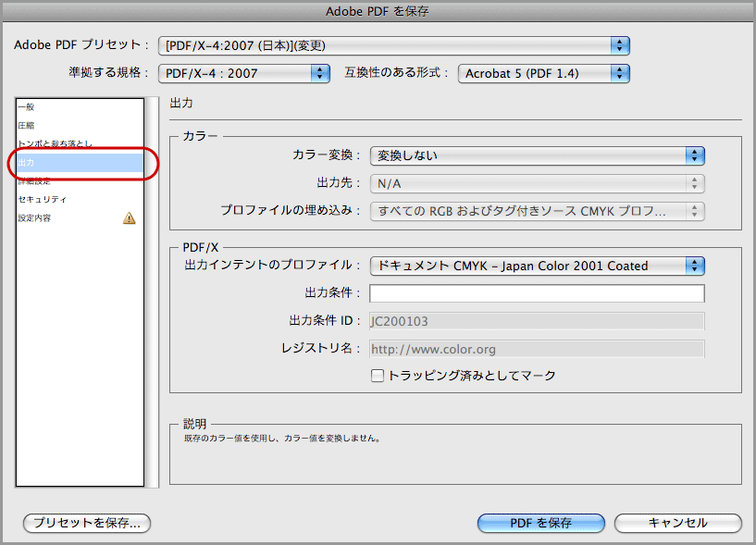Click the warning icon beside 設定内容
Screen dimensions: 756x545
130,218
